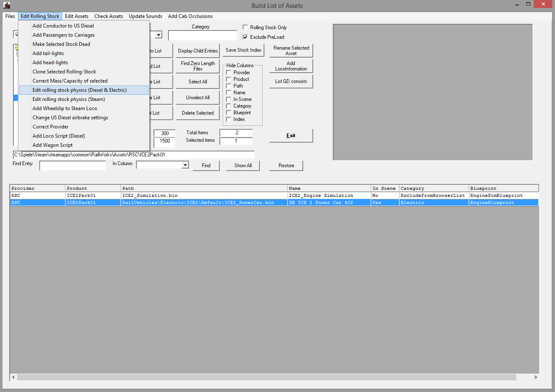Click the asset folder path field
555x392 pixels.
pos(134,155)
